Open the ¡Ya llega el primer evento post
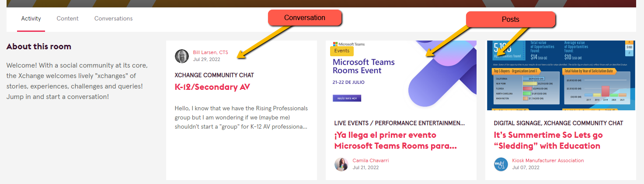Image resolution: width=644 pixels, height=184 pixels. [396, 140]
